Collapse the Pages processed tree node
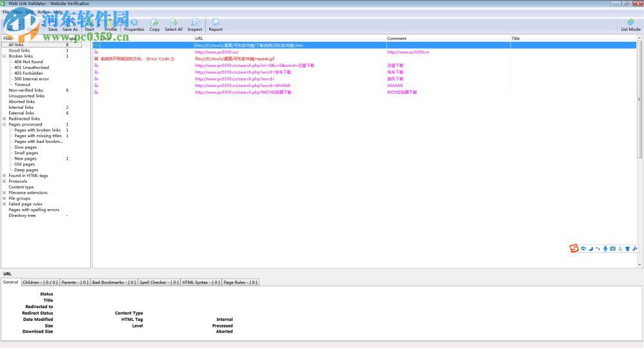 5,124
